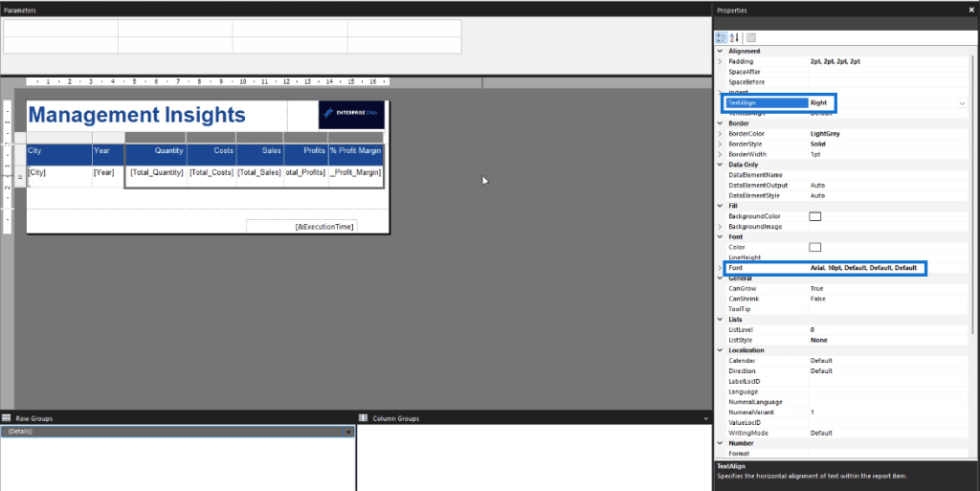Click the font Color swatch
The width and height of the screenshot is (980, 491).
(815, 247)
